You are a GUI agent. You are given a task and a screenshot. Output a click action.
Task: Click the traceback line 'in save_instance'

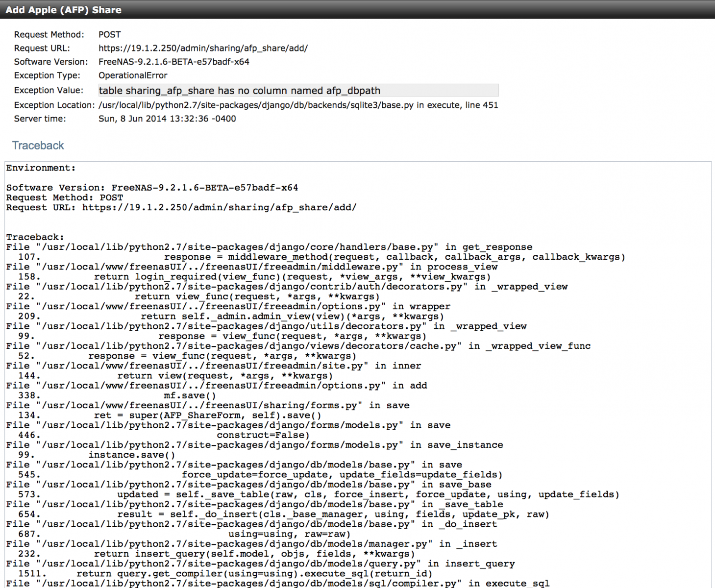[254, 444]
